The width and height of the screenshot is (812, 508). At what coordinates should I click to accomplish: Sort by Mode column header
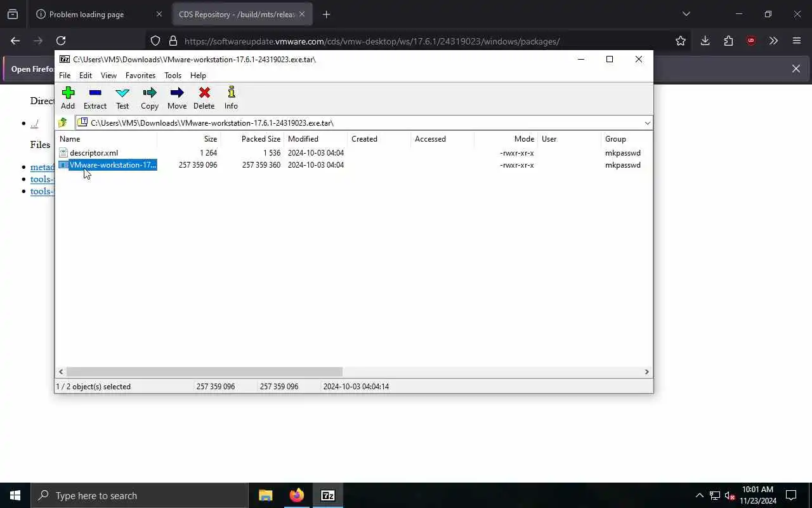click(506, 138)
